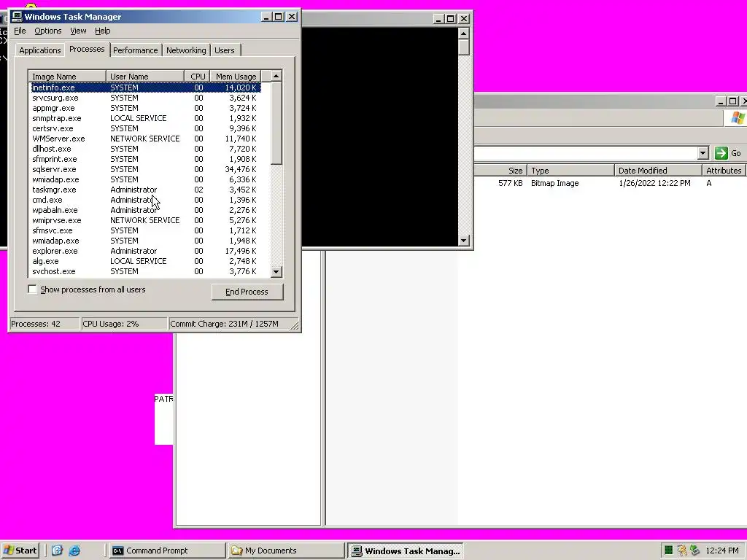Open the address bar dropdown in My Documents

[703, 153]
